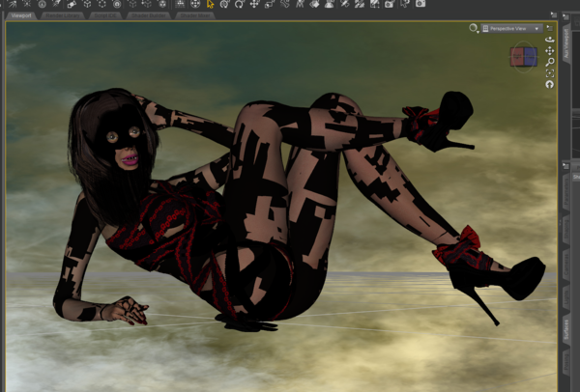The image size is (580, 392).
Task: Open the Cameras side tab
Action: pyautogui.click(x=565, y=265)
